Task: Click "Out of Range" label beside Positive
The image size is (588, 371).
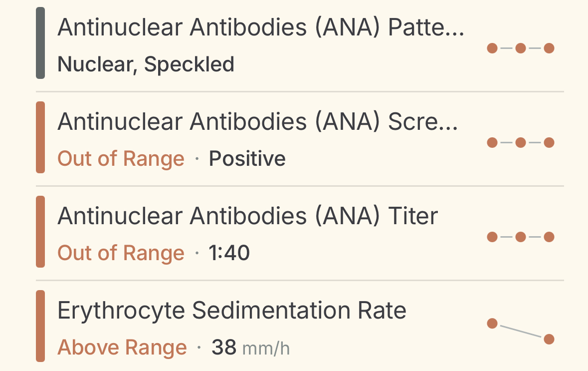Action: coord(121,159)
